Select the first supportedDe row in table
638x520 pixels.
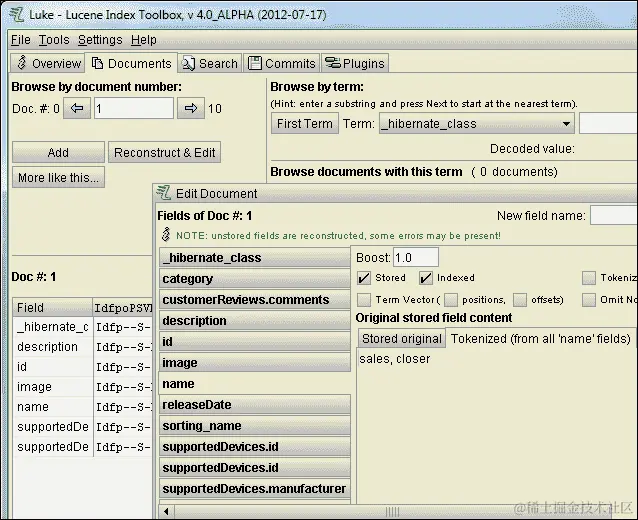tap(83, 427)
